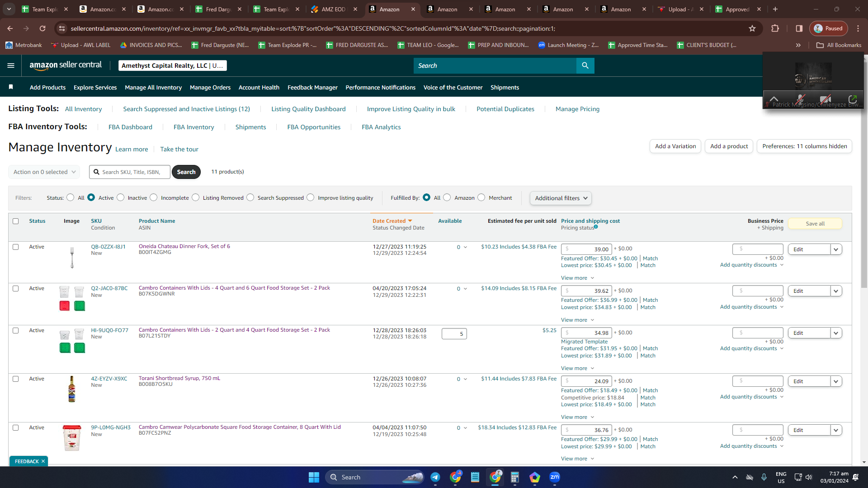Open Edit dropdown arrow for Oneida Dinner Fork
The image size is (868, 488).
(836, 249)
